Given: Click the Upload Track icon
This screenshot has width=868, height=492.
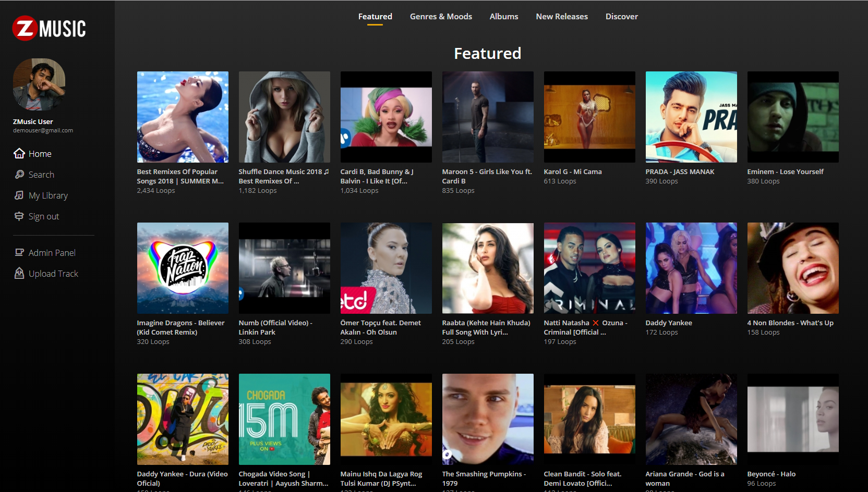Looking at the screenshot, I should [19, 273].
